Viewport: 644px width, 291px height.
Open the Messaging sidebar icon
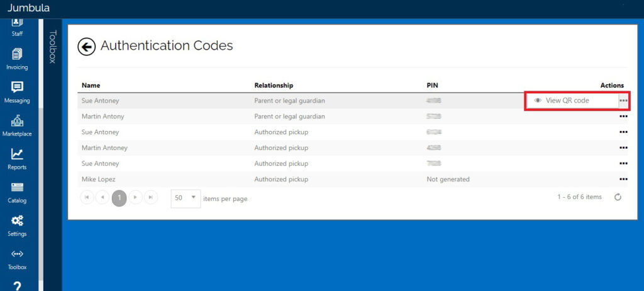point(17,93)
